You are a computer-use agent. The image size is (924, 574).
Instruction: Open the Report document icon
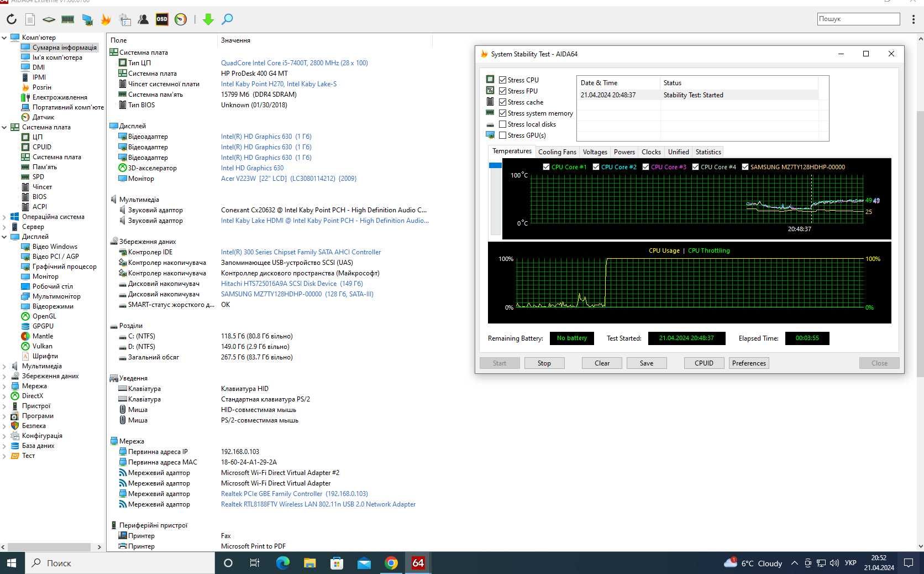(30, 19)
